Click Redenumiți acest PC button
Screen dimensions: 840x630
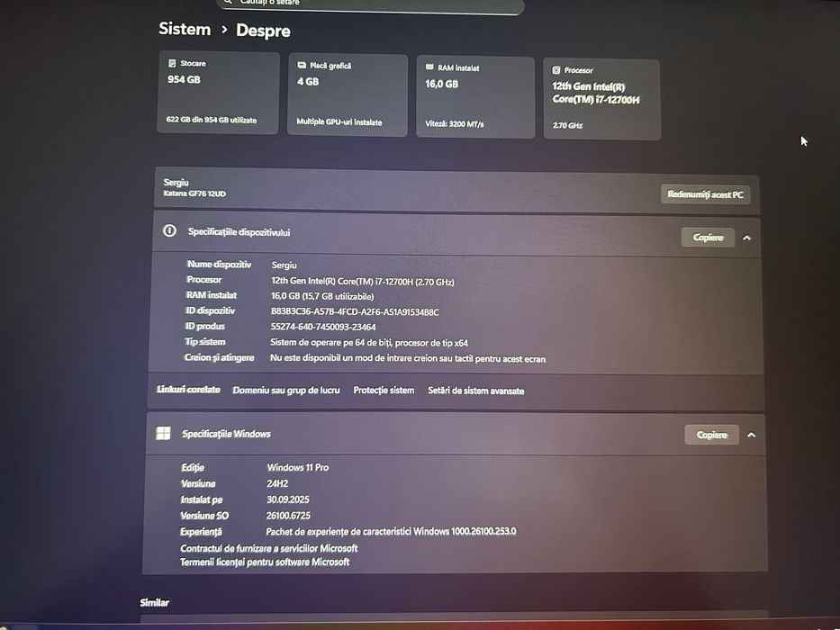(x=705, y=194)
